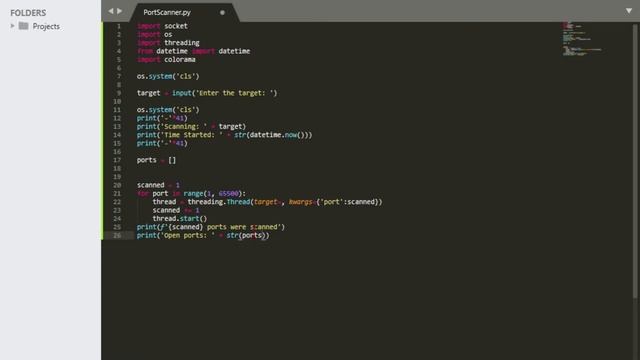Click the 'import colorama' line
The height and width of the screenshot is (360, 640).
coord(166,60)
